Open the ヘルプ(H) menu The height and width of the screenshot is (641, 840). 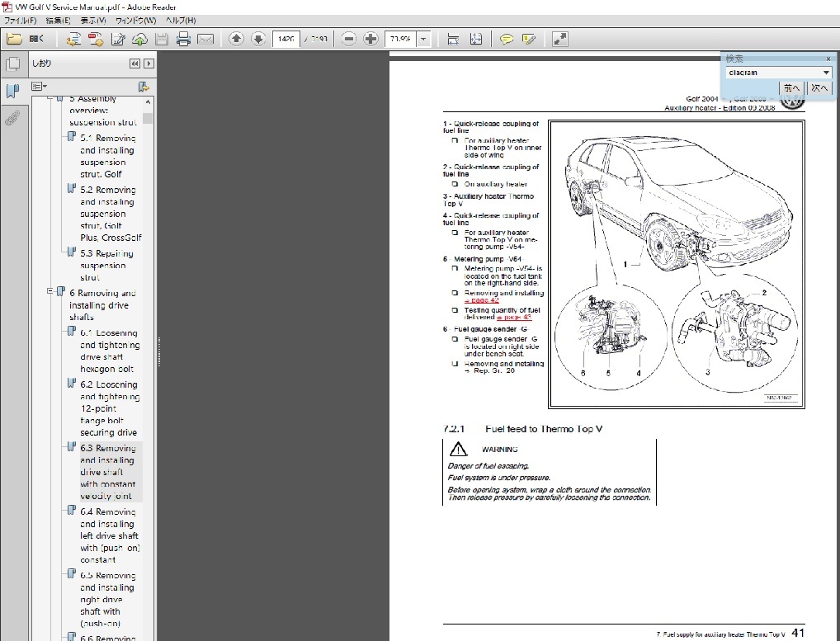[181, 21]
